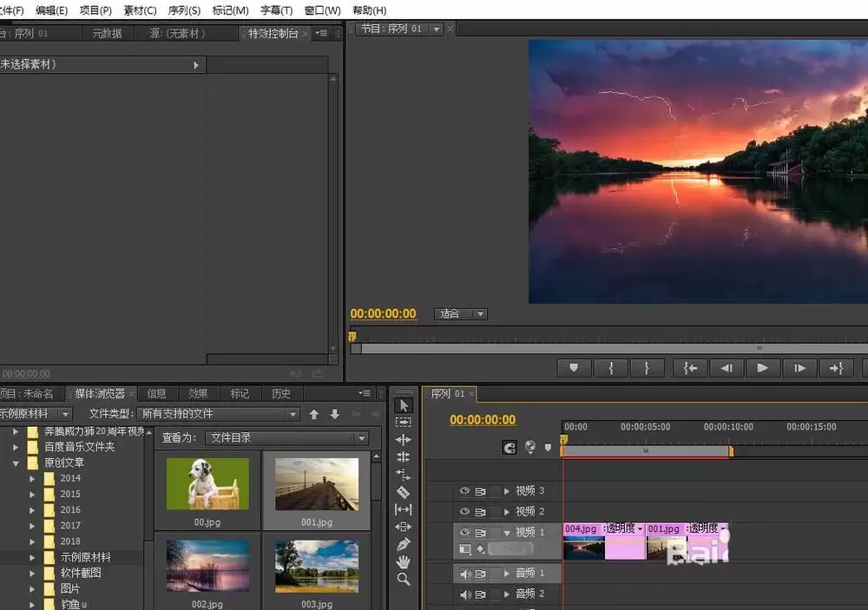Pick the Hand tool

tap(403, 561)
